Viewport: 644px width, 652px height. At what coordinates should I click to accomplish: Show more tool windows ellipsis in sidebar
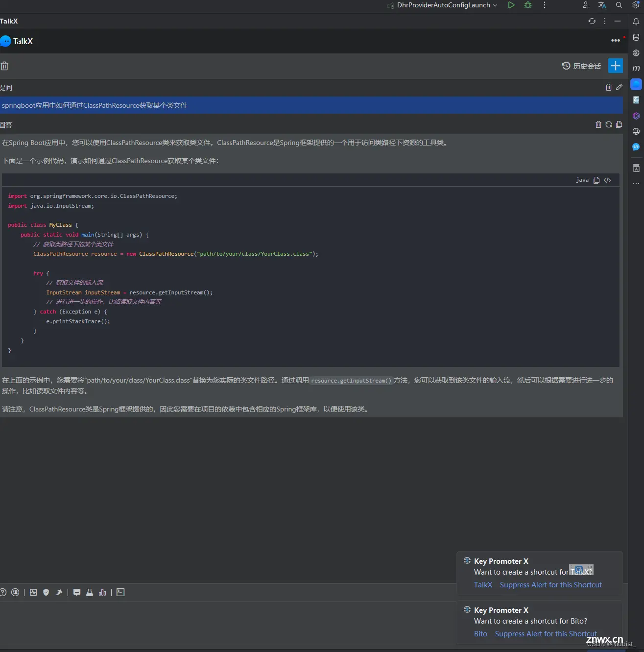636,184
